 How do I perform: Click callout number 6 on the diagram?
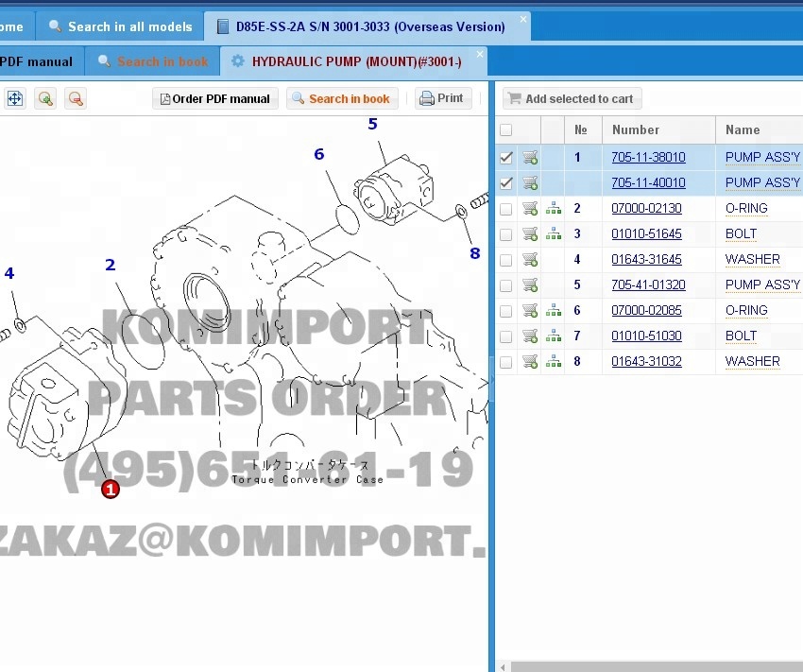(319, 154)
